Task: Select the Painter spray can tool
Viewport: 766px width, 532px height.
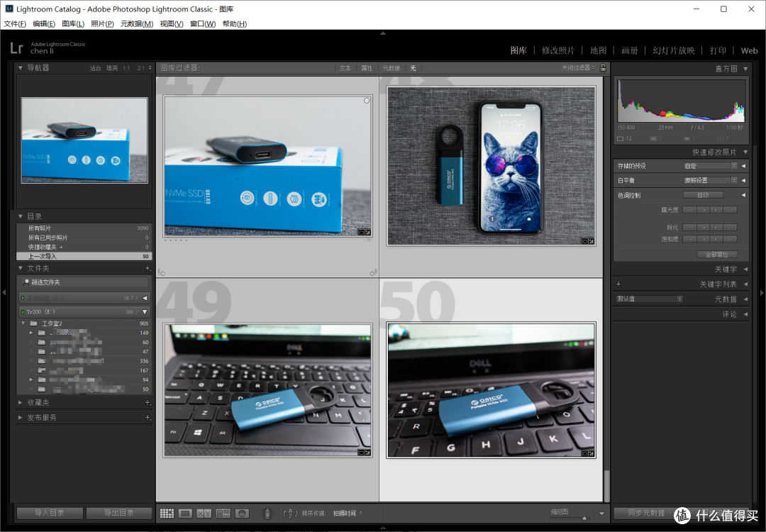Action: pyautogui.click(x=267, y=513)
